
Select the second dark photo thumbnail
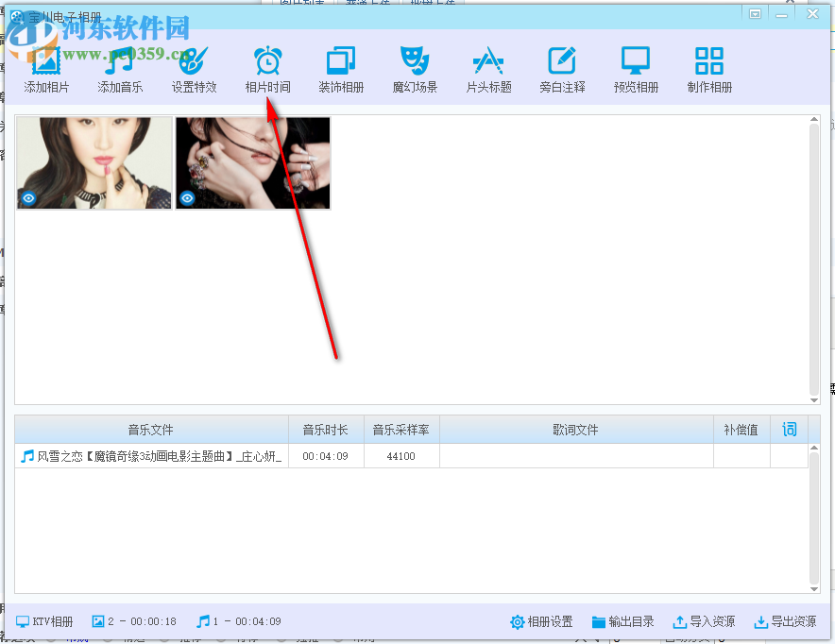coord(253,162)
